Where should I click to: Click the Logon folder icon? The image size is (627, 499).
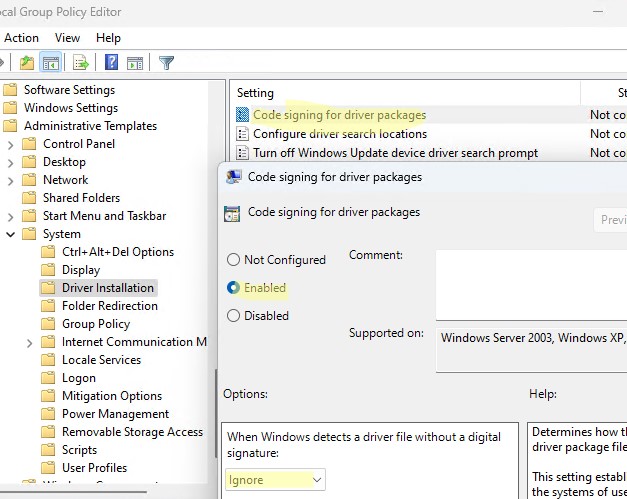(48, 378)
